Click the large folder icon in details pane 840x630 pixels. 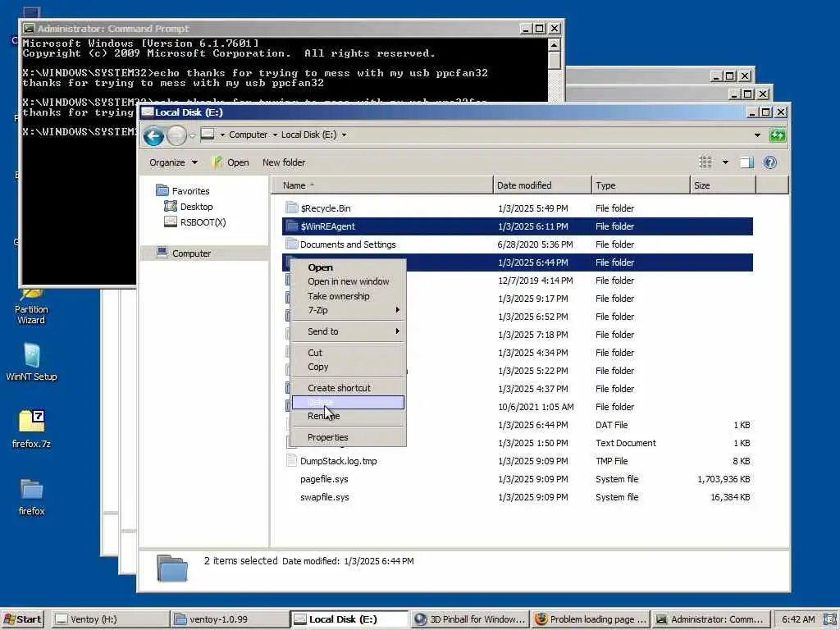click(172, 568)
